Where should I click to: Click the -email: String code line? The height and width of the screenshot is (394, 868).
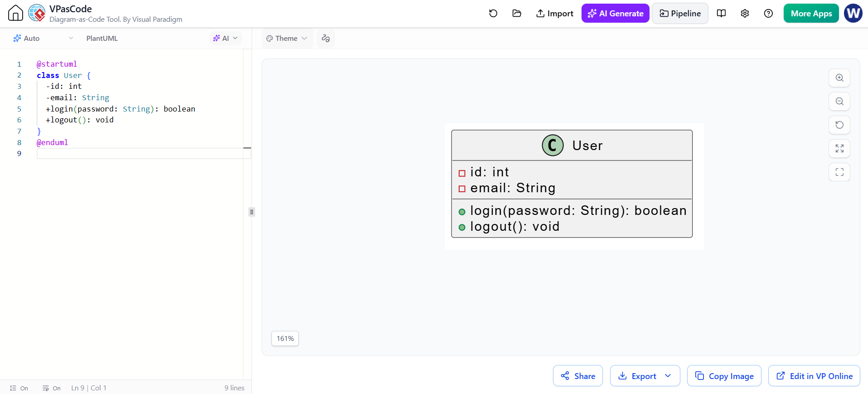pyautogui.click(x=78, y=97)
